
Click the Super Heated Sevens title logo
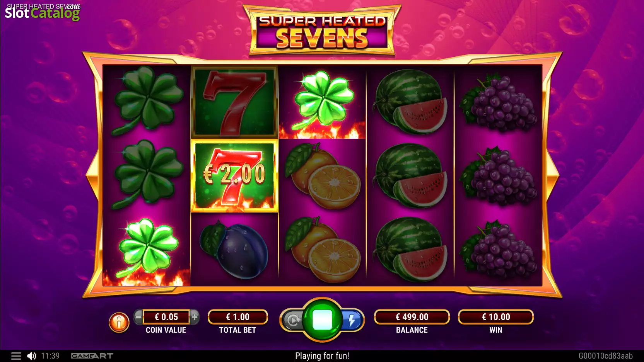pos(322,31)
